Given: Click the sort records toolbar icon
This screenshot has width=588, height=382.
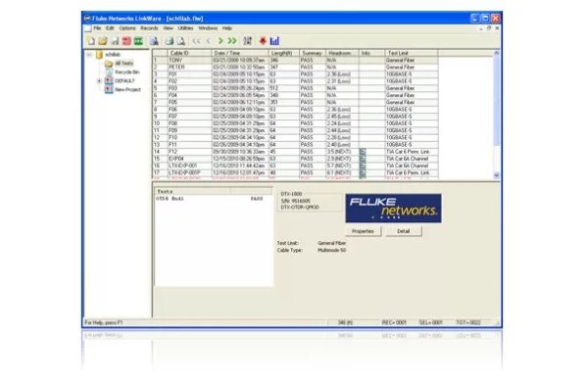Looking at the screenshot, I should [x=248, y=41].
